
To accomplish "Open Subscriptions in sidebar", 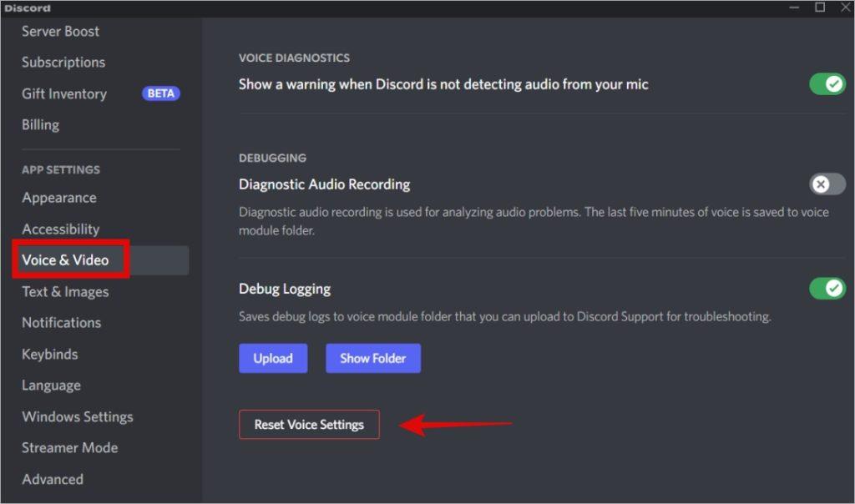I will coord(63,63).
